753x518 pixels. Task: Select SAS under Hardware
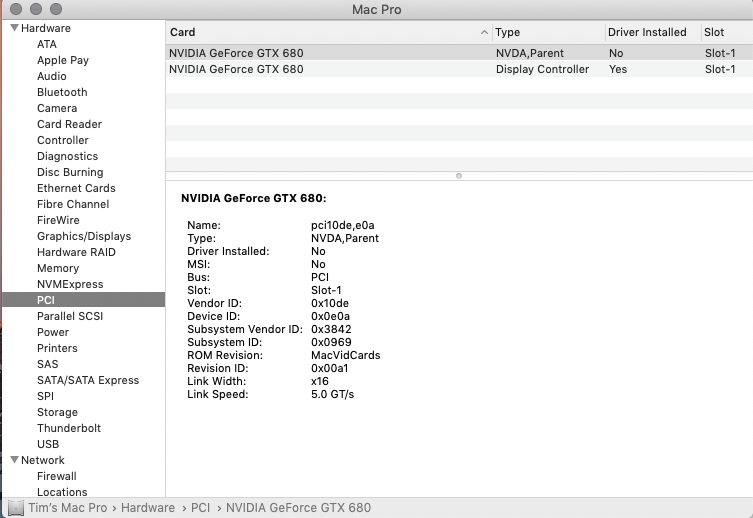point(48,364)
